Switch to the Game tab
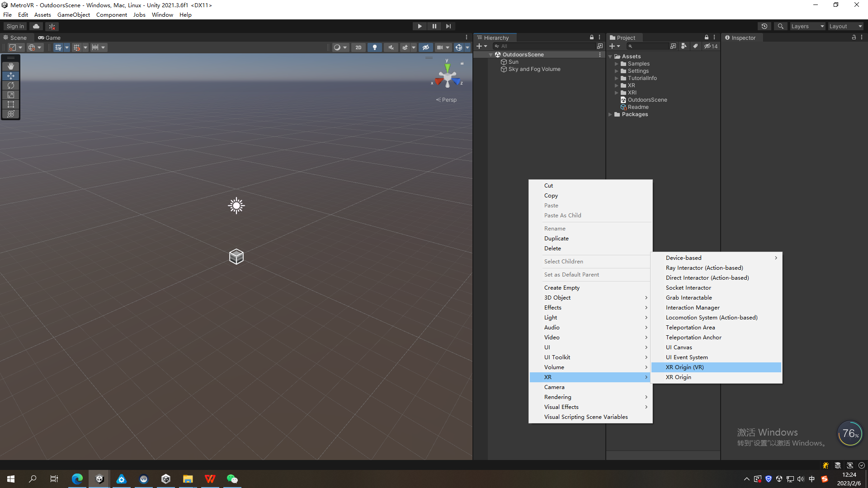Image resolution: width=868 pixels, height=488 pixels. [49, 38]
